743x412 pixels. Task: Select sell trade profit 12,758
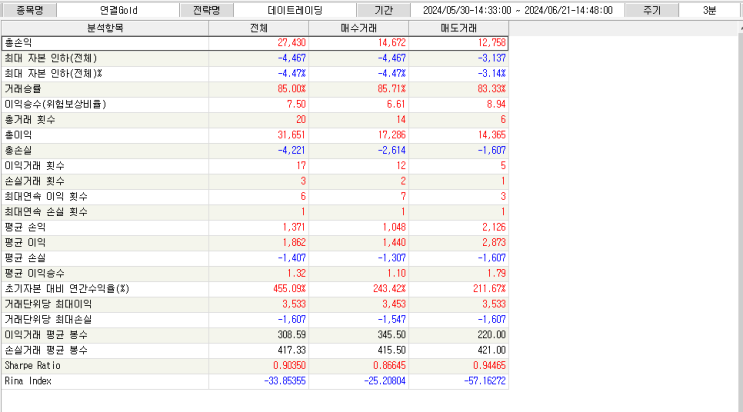click(492, 43)
